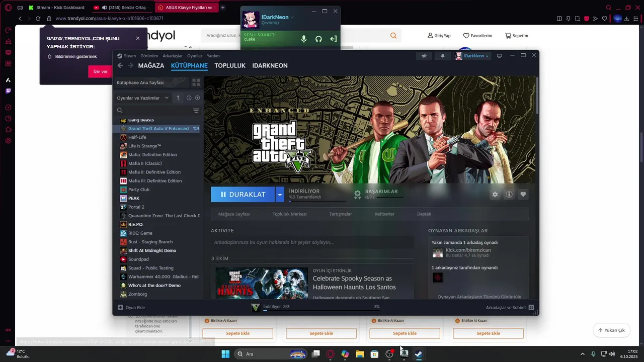Click Yukarı Çık button on Trendyol

(611, 330)
